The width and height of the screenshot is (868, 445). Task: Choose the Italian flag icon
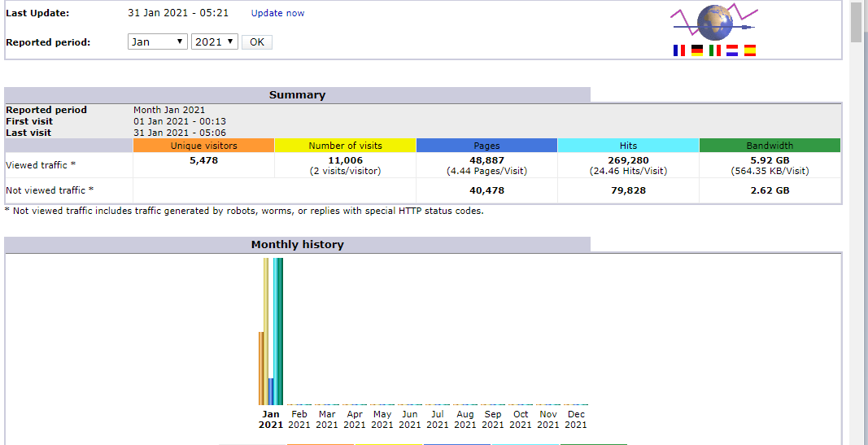[715, 50]
